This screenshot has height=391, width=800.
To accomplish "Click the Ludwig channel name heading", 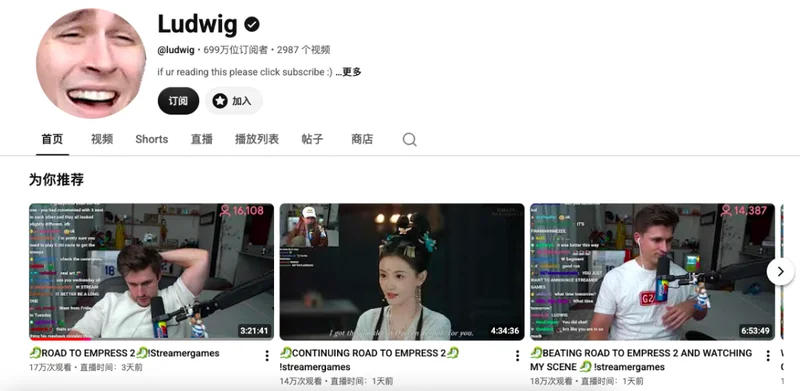I will click(x=197, y=24).
